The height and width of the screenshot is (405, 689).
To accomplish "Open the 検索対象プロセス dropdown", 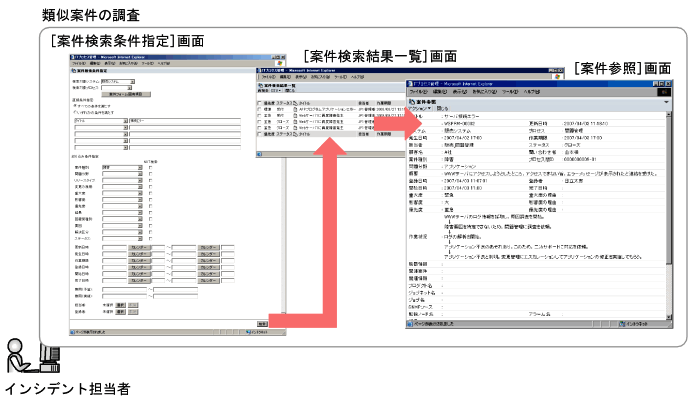I will tap(118, 87).
